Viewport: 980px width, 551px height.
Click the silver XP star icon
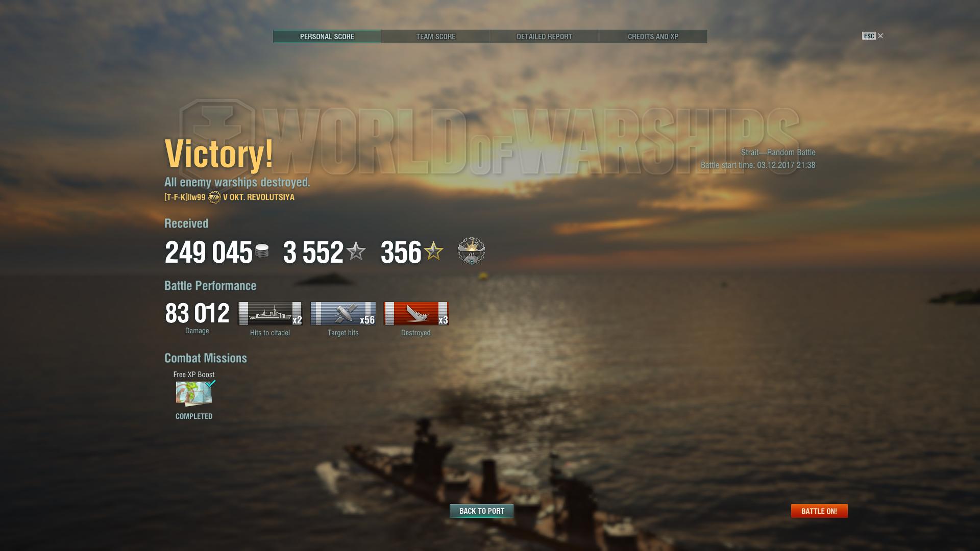(356, 251)
